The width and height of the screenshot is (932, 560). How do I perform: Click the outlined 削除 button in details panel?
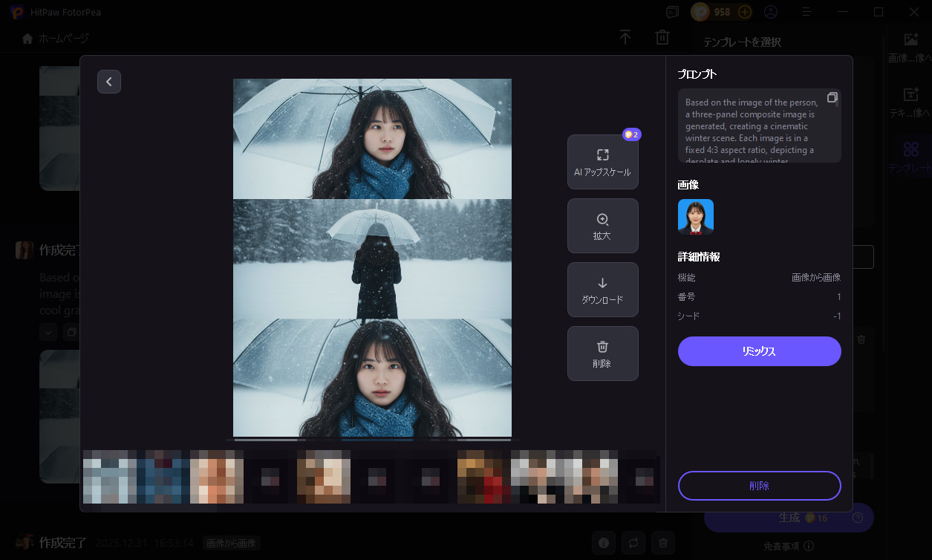point(759,486)
